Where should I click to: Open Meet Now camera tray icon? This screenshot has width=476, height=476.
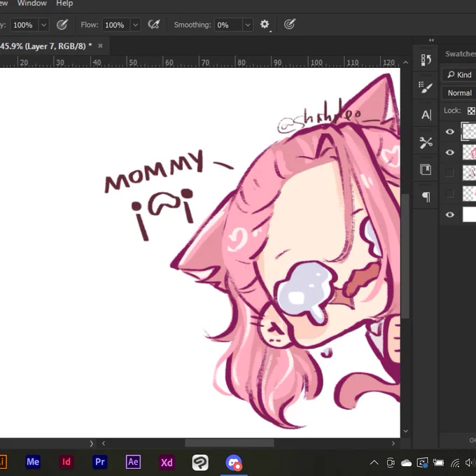click(x=391, y=463)
